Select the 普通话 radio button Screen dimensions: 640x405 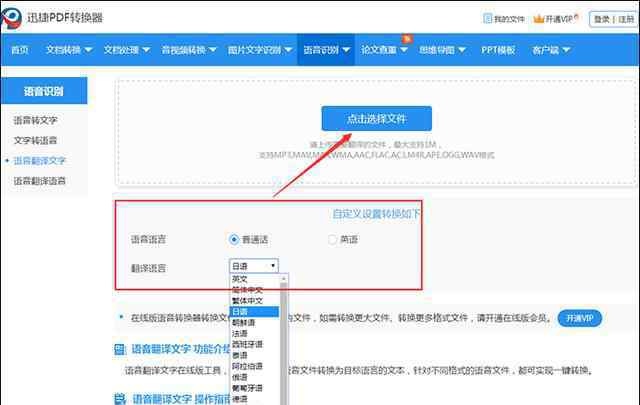(x=234, y=239)
